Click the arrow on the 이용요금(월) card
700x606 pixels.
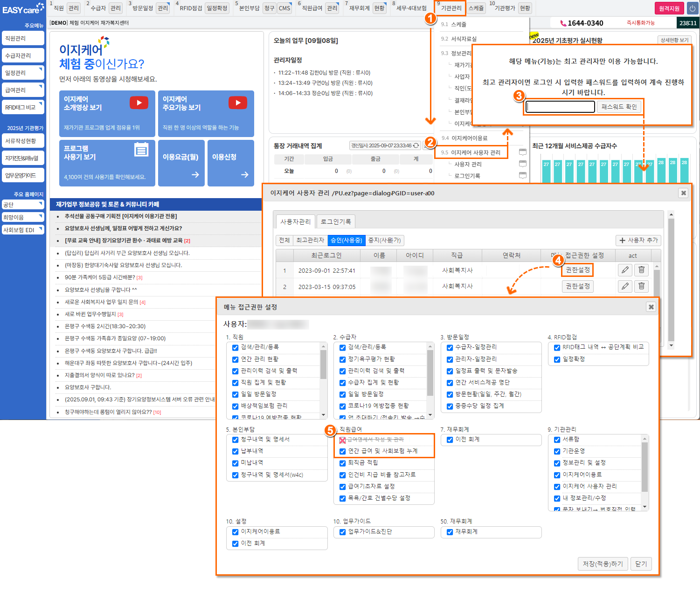pos(195,175)
